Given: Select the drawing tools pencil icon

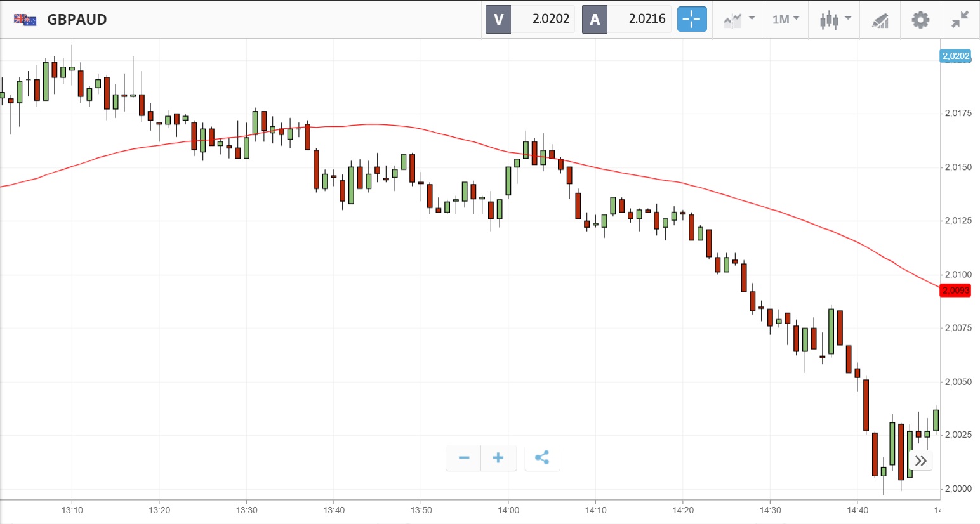Looking at the screenshot, I should coord(880,20).
